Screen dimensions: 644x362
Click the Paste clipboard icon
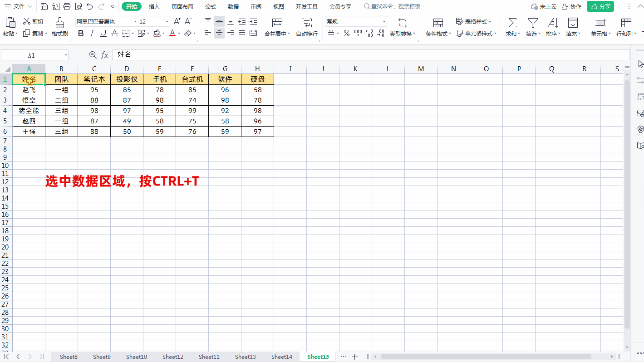[10, 23]
